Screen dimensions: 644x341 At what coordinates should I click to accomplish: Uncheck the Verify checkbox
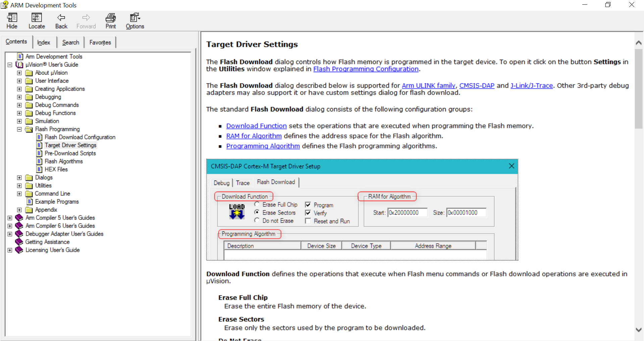click(x=308, y=212)
